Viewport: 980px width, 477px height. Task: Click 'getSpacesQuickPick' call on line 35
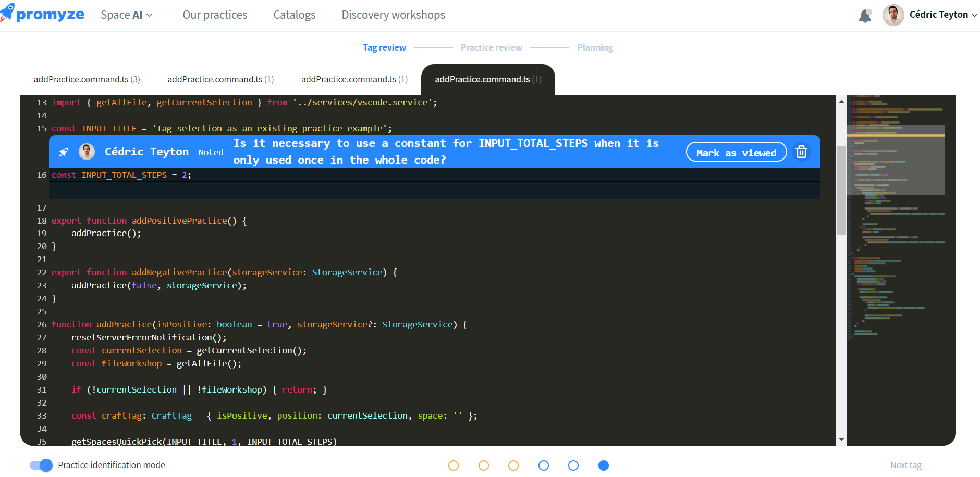click(117, 442)
